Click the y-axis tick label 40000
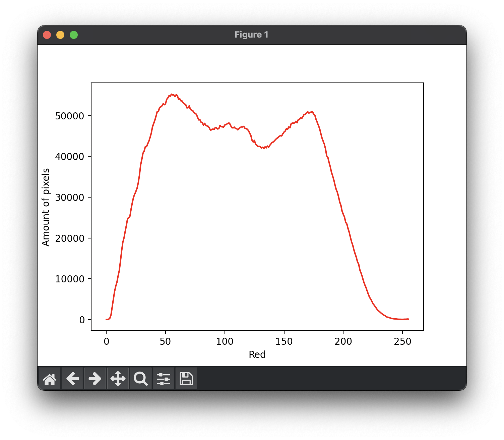Image resolution: width=504 pixels, height=440 pixels. click(70, 157)
